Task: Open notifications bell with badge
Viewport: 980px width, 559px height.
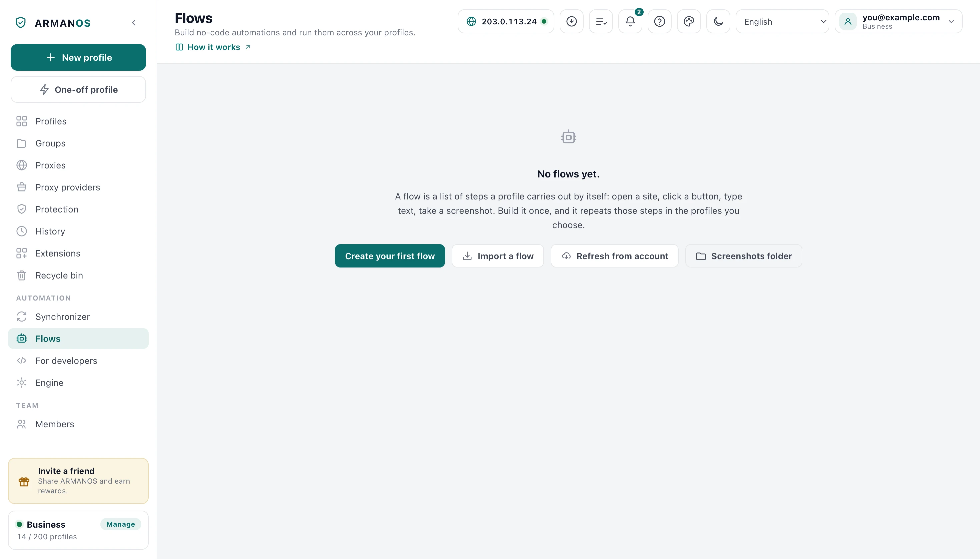Action: (630, 21)
